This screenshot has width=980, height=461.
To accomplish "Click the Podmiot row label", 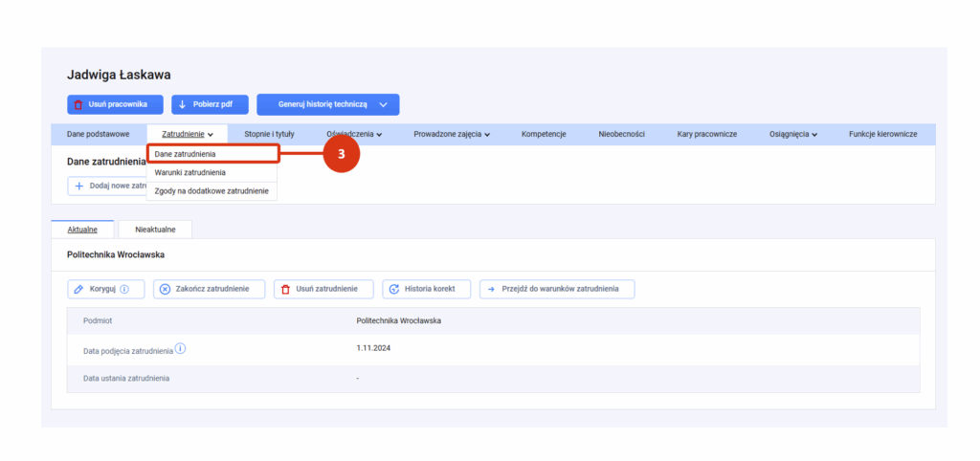I will [x=98, y=320].
